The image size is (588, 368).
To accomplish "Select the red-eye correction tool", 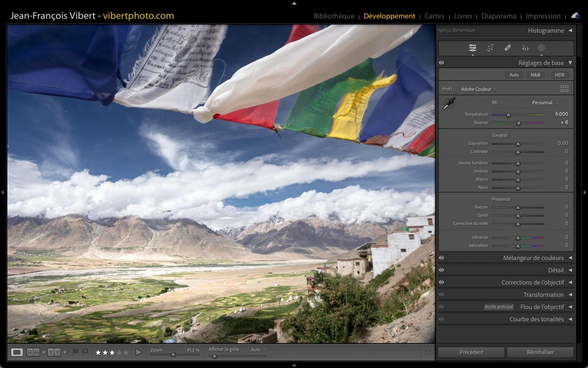I will (x=525, y=48).
